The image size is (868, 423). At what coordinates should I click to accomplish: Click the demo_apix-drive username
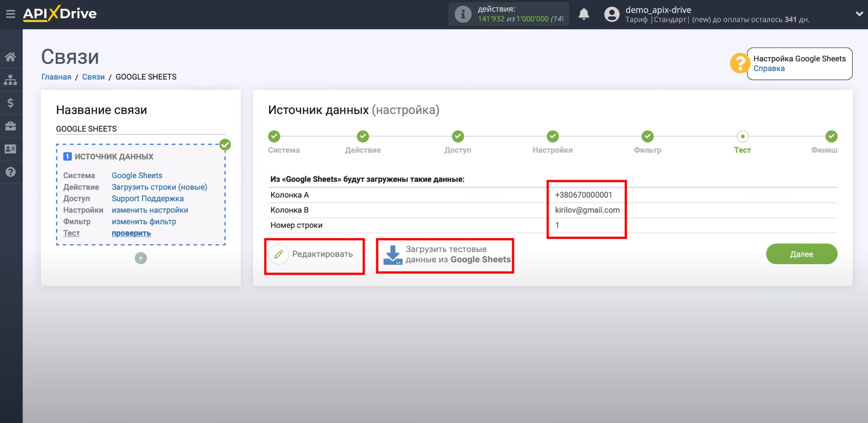(x=658, y=10)
